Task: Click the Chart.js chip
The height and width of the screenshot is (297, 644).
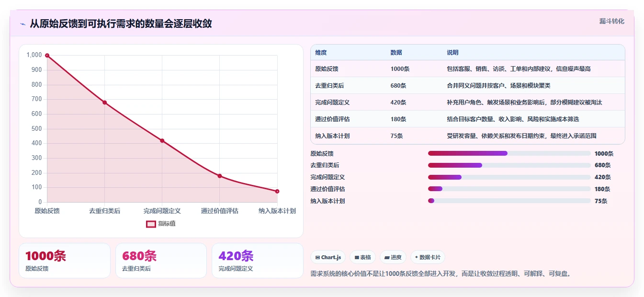Action: (328, 257)
